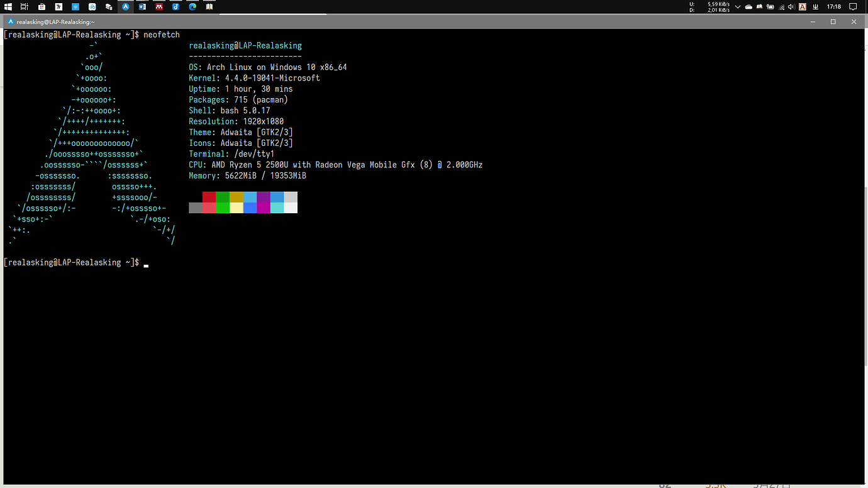Maximize or restore the terminal window
This screenshot has width=868, height=488.
[x=833, y=21]
